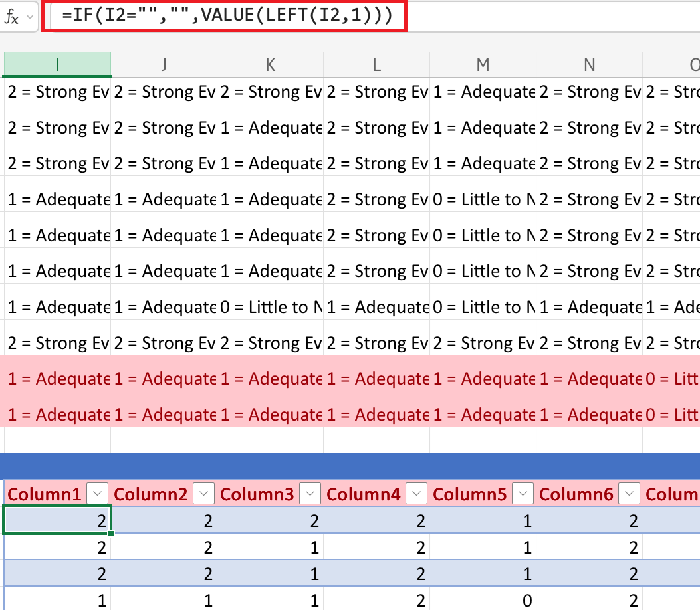Click the Column4 table header cell
The image size is (700, 610).
376,494
